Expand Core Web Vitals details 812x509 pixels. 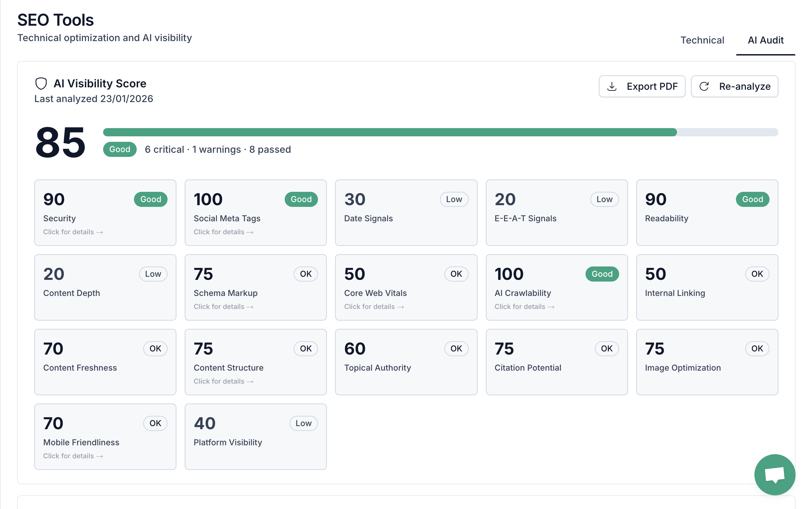pyautogui.click(x=374, y=307)
